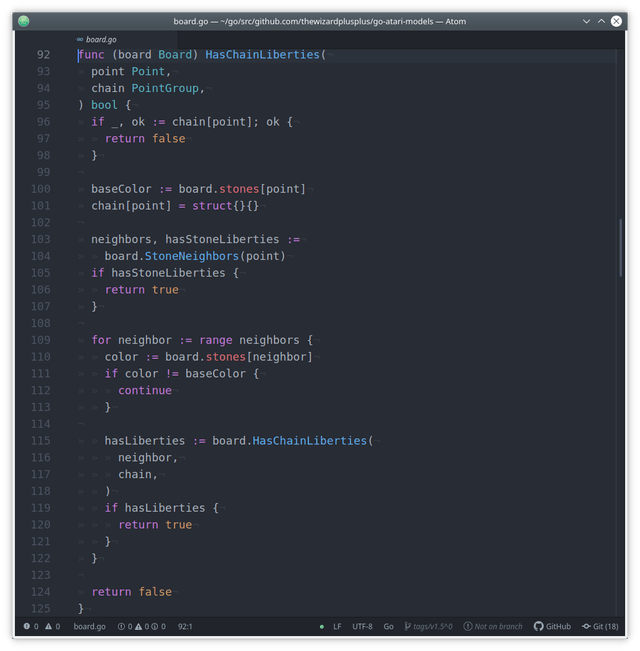Place the cursor on the StoneNeighbors call

click(191, 256)
